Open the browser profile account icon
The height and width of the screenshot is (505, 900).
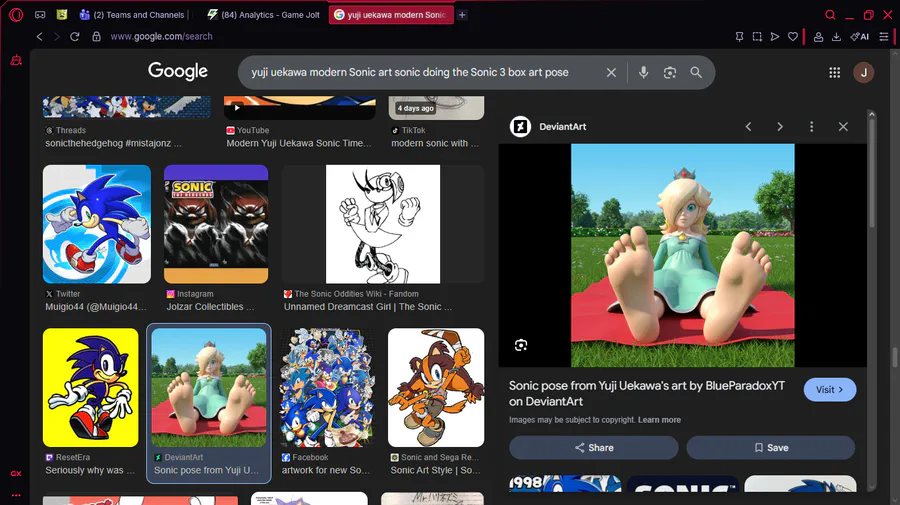[x=818, y=37]
